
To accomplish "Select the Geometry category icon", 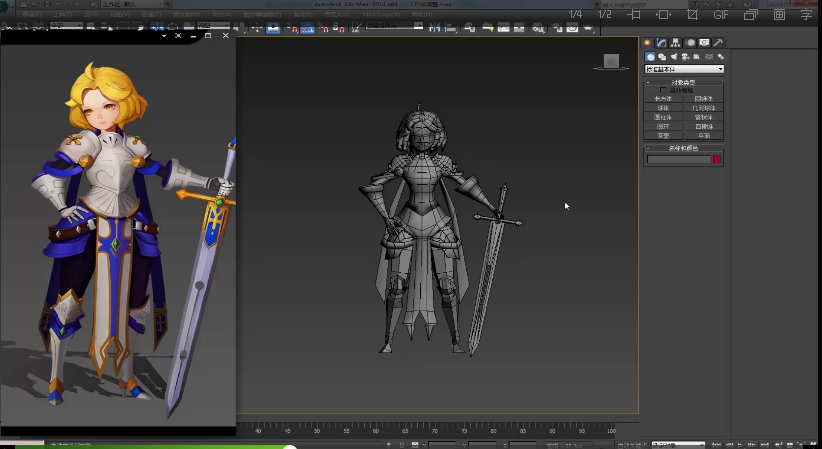I will [650, 57].
